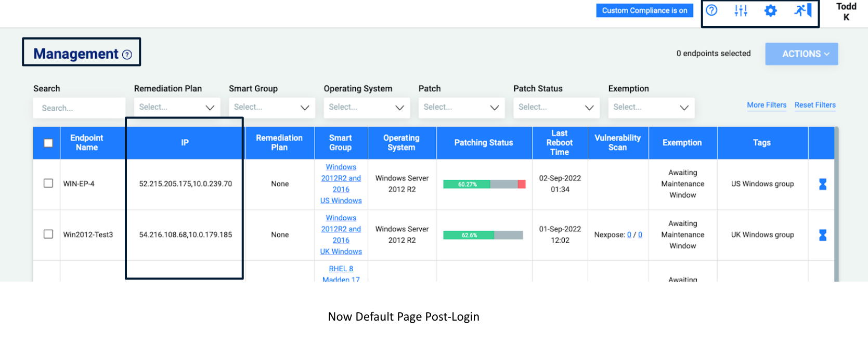Click the help icon next to Management title
The image size is (868, 344).
click(x=127, y=55)
